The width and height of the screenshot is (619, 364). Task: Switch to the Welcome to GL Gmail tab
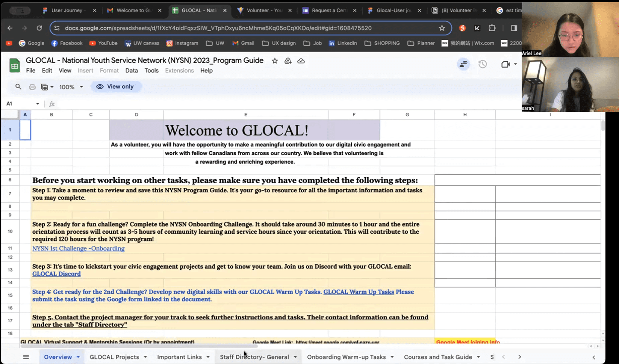pos(134,11)
